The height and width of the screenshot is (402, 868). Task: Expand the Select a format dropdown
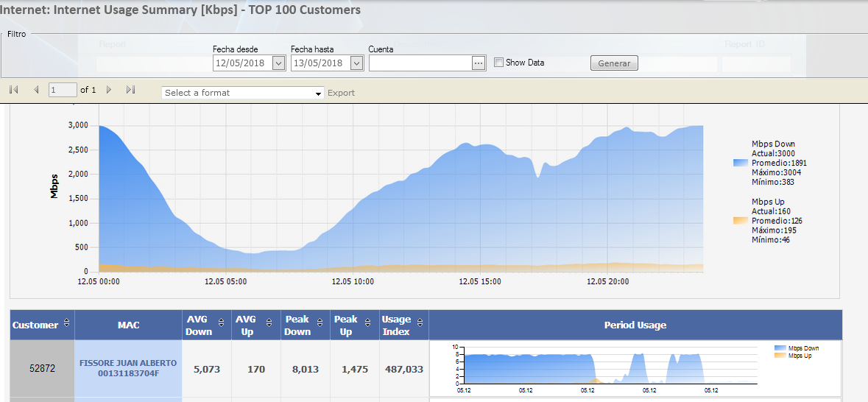pyautogui.click(x=318, y=94)
